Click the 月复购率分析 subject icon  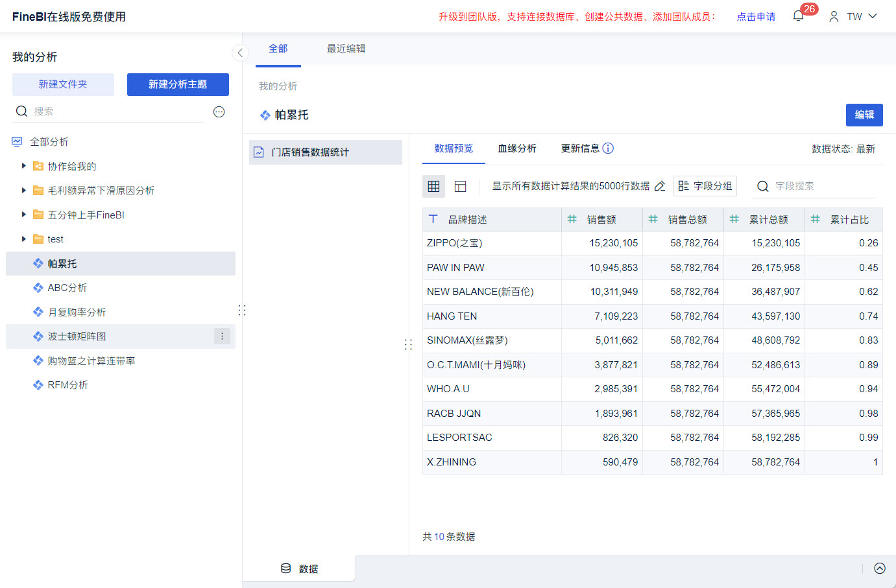(38, 312)
